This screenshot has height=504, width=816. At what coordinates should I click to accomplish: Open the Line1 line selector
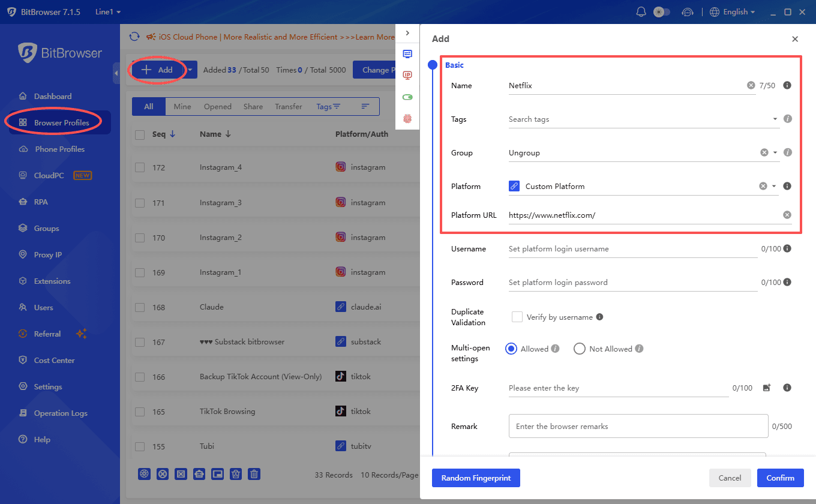coord(108,12)
